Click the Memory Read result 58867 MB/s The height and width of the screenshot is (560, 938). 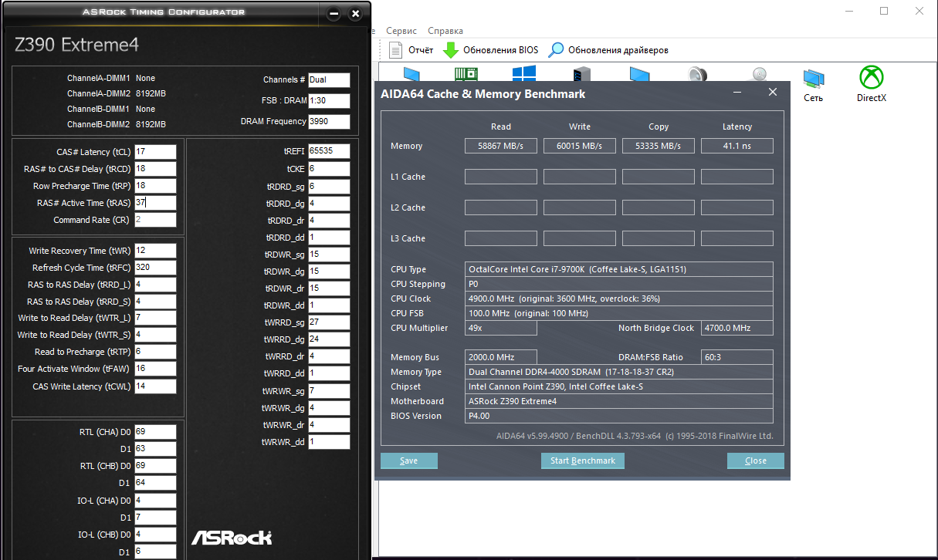click(501, 146)
